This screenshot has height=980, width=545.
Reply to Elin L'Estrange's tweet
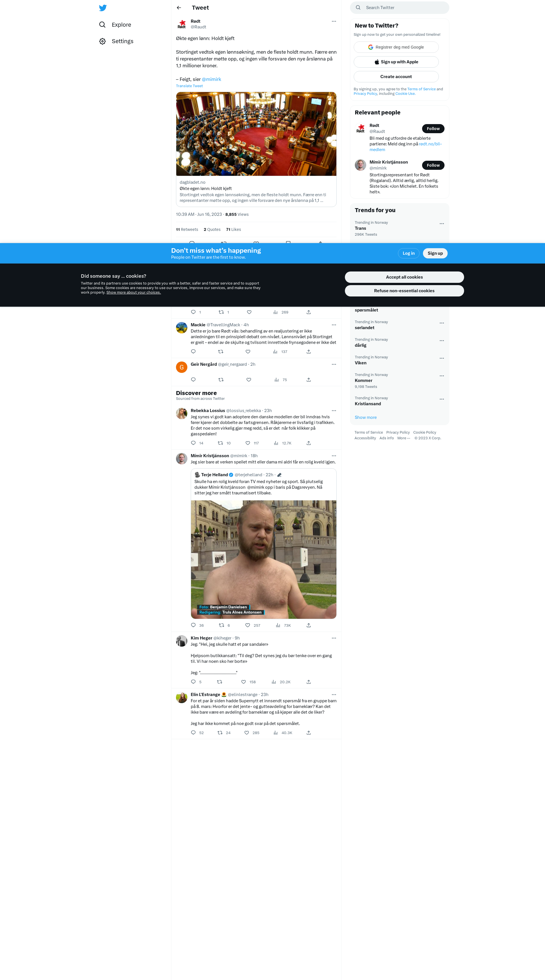point(193,733)
